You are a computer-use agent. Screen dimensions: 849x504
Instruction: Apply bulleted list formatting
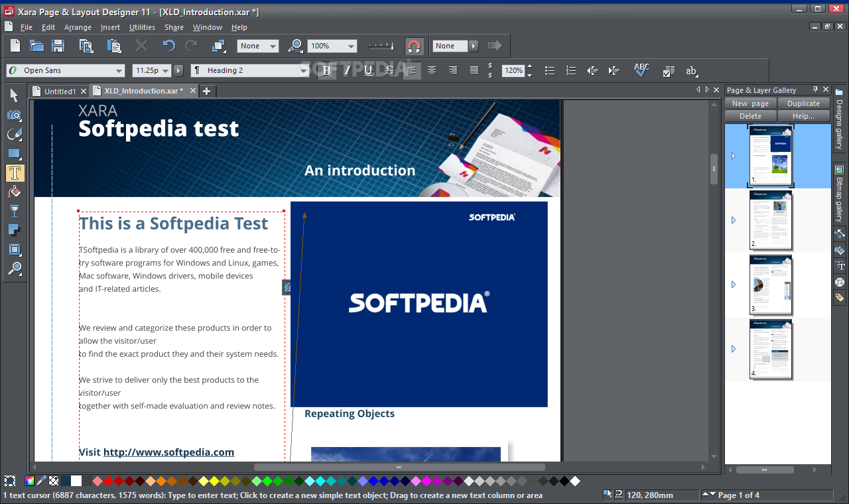pos(550,70)
